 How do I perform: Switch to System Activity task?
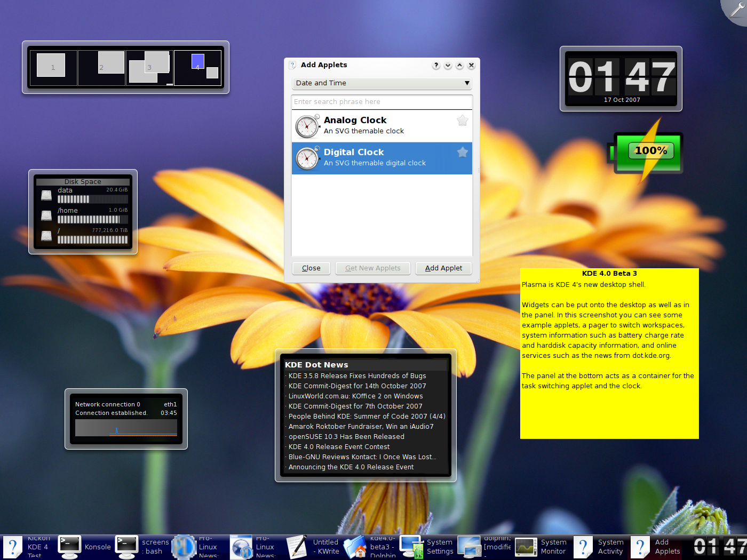click(598, 547)
